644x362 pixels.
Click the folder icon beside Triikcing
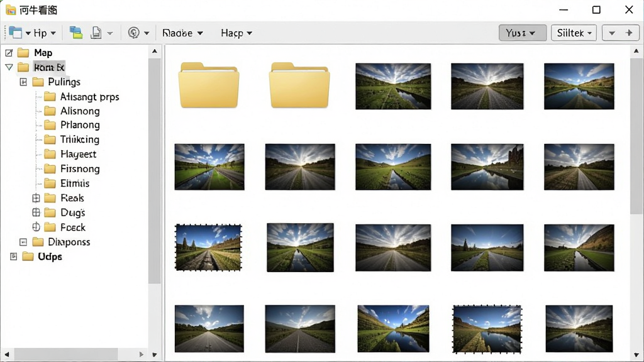pyautogui.click(x=50, y=140)
